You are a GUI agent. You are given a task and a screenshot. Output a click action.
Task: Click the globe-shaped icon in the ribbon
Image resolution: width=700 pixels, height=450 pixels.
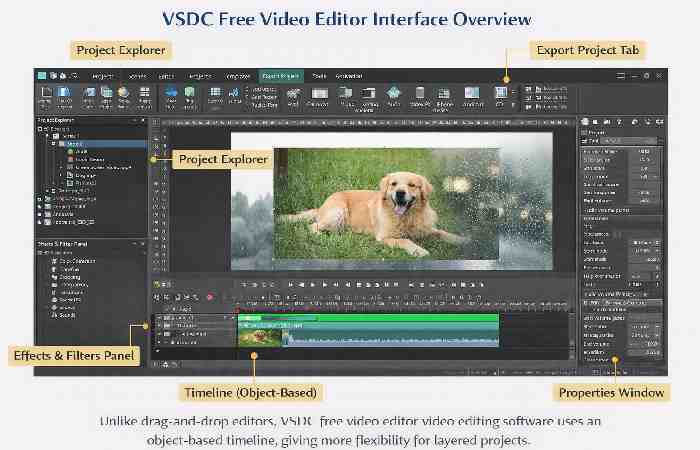(x=123, y=92)
